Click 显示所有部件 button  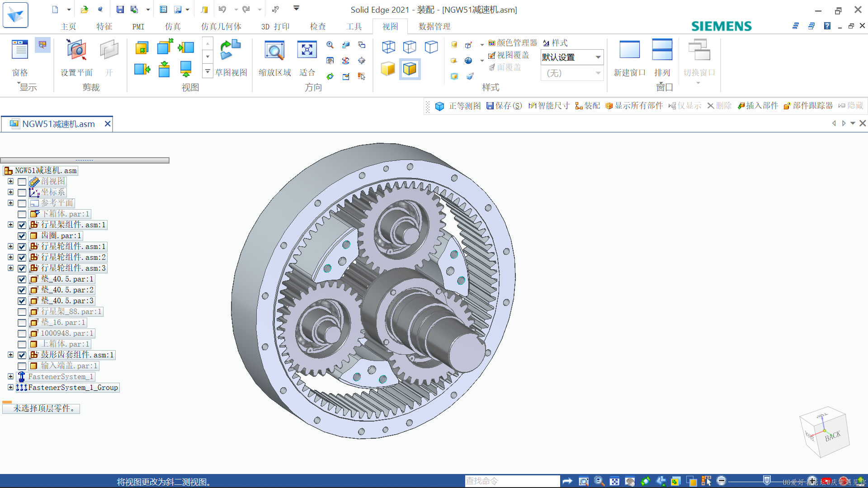634,106
